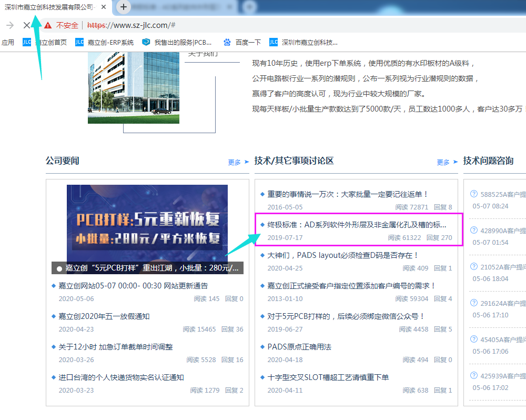Click question icon beside 21052A inquiry
The height and width of the screenshot is (420, 526).
[474, 267]
